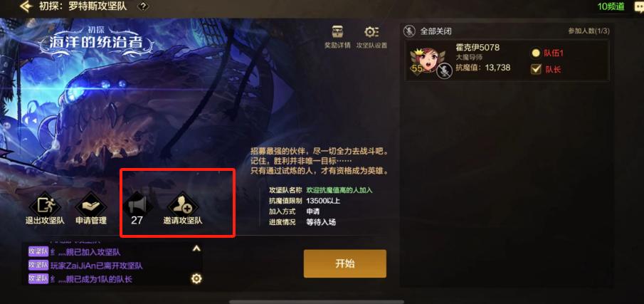Screen dimensions: 644x304
Task: Select the 10频道 channel label
Action: [x=611, y=6]
